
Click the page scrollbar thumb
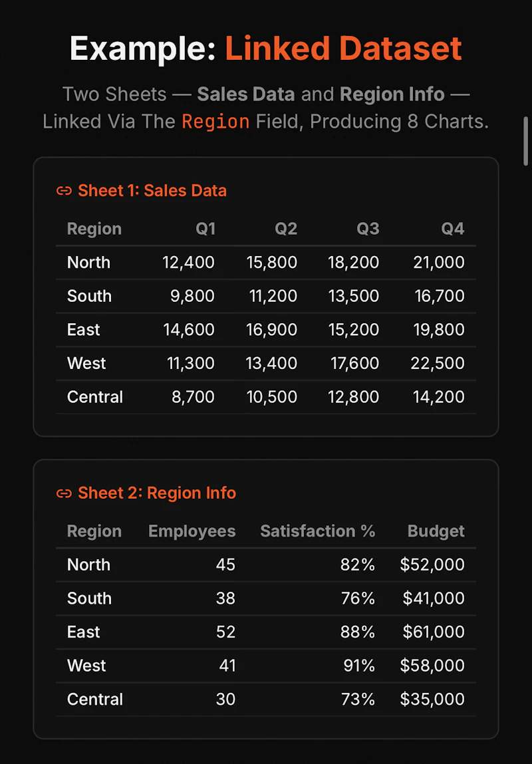(x=525, y=142)
